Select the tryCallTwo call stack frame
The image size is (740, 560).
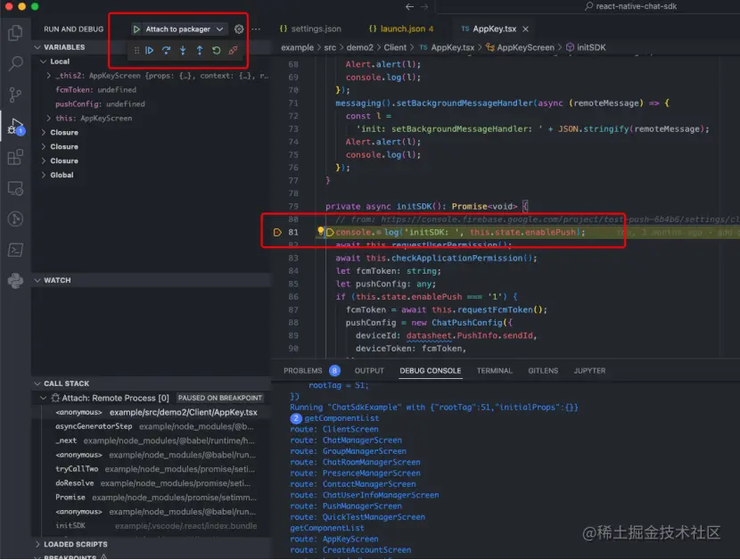[151, 469]
